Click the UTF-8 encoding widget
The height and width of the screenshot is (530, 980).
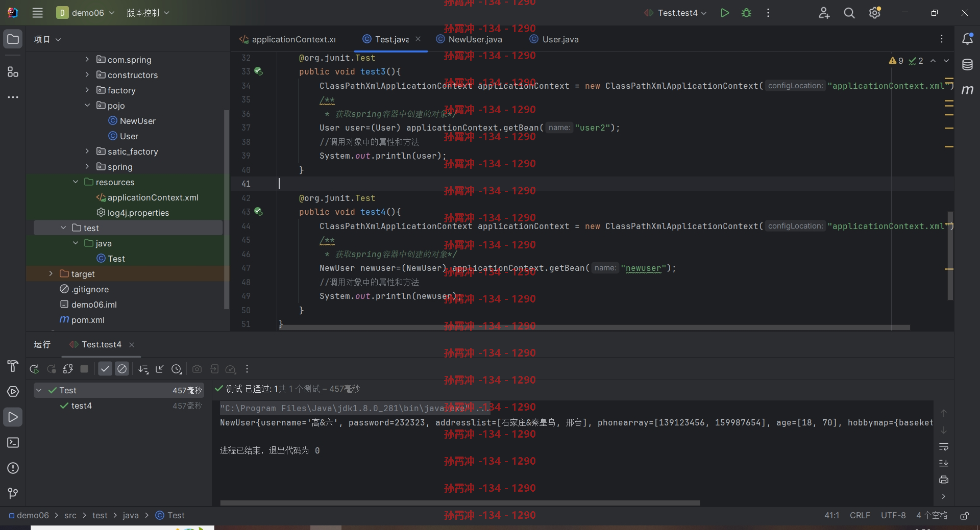[893, 516]
